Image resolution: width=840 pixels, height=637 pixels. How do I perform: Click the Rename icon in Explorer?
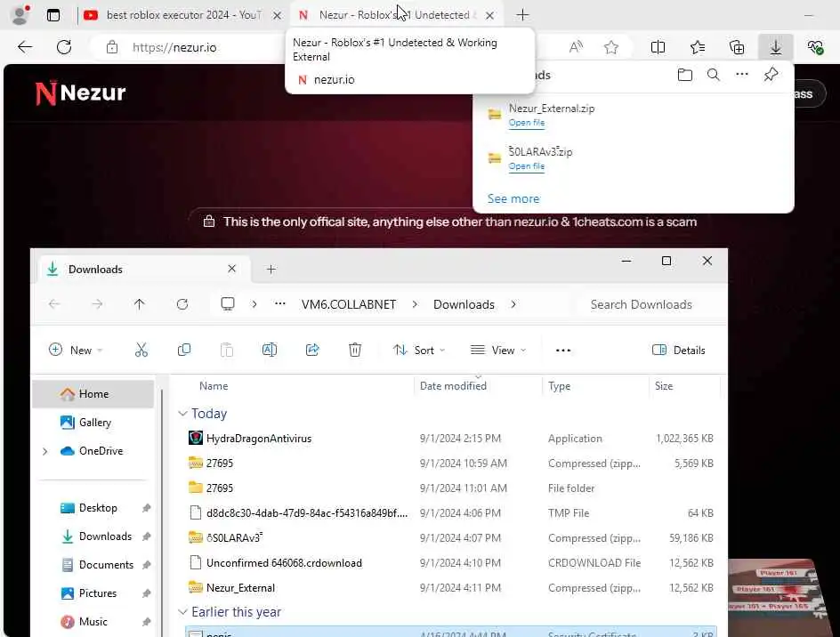tap(270, 350)
